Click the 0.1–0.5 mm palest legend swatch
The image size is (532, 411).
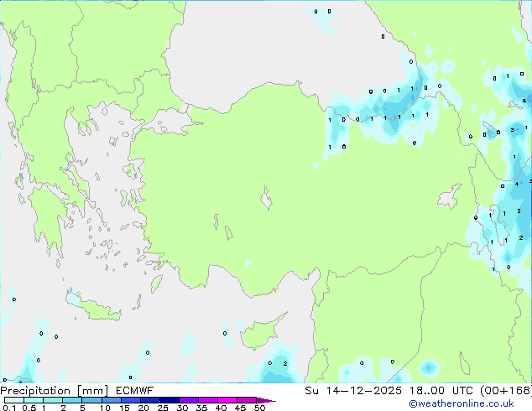(14, 400)
